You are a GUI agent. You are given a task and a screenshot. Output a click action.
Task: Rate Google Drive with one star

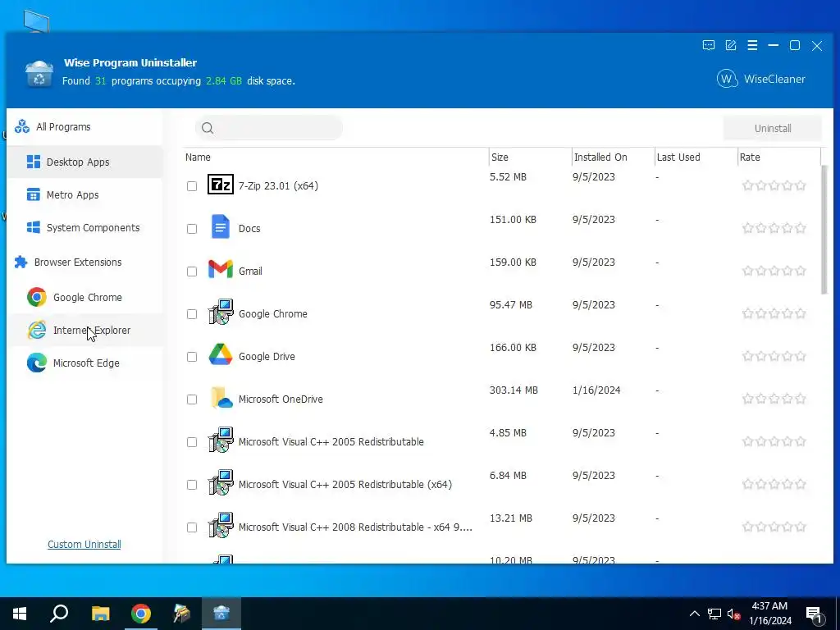pyautogui.click(x=748, y=356)
